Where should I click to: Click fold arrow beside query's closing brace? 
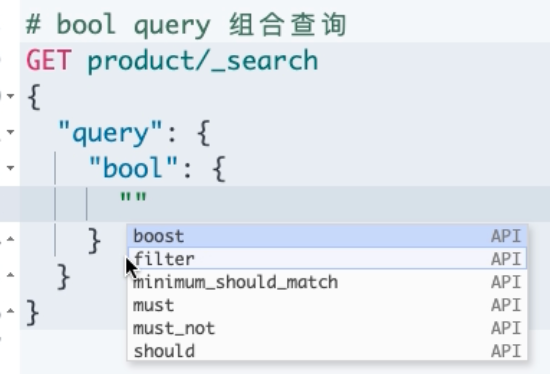point(11,275)
